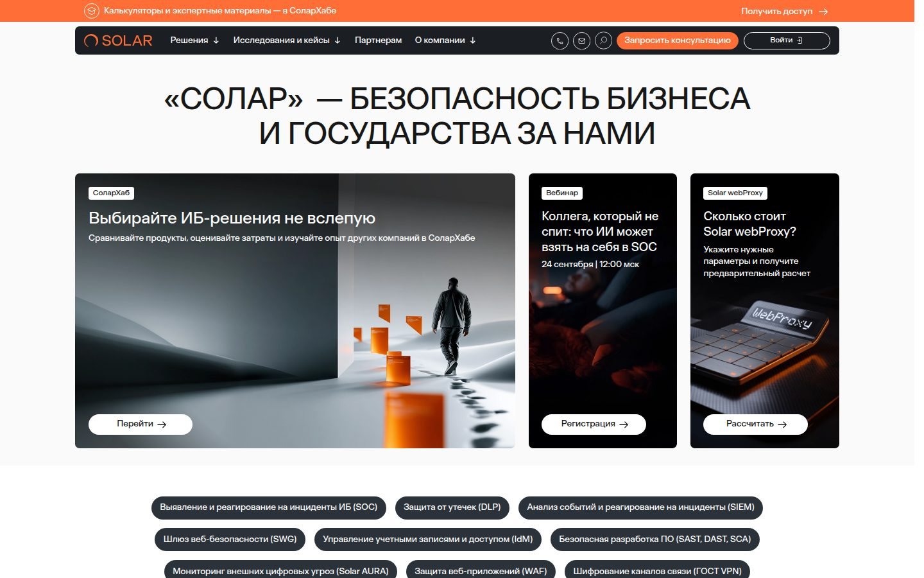Select Solar AURA monitoring chip
This screenshot has height=578, width=924.
click(280, 570)
